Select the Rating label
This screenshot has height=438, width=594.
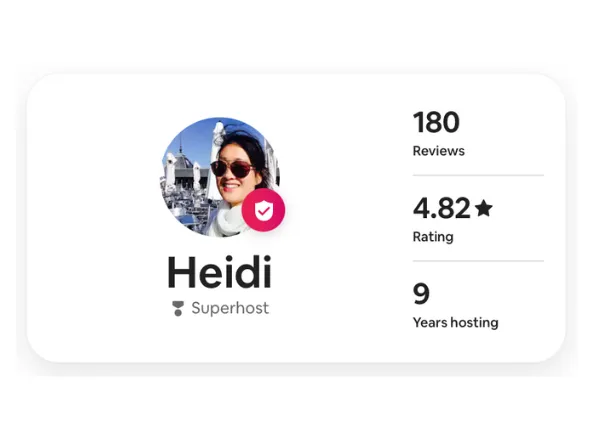pos(433,237)
